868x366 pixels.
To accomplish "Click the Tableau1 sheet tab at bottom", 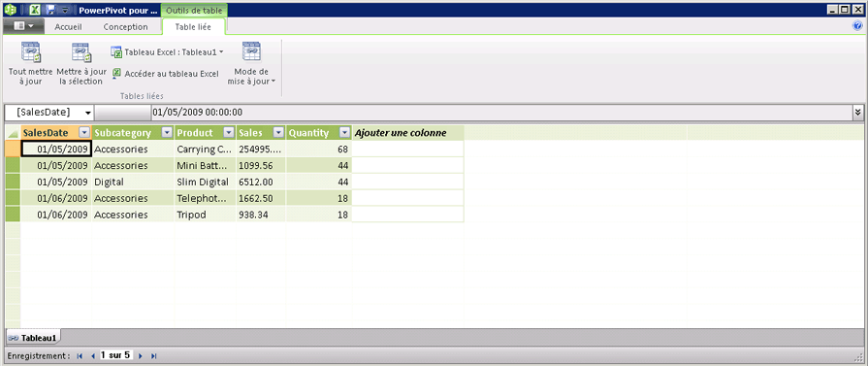I will [34, 338].
